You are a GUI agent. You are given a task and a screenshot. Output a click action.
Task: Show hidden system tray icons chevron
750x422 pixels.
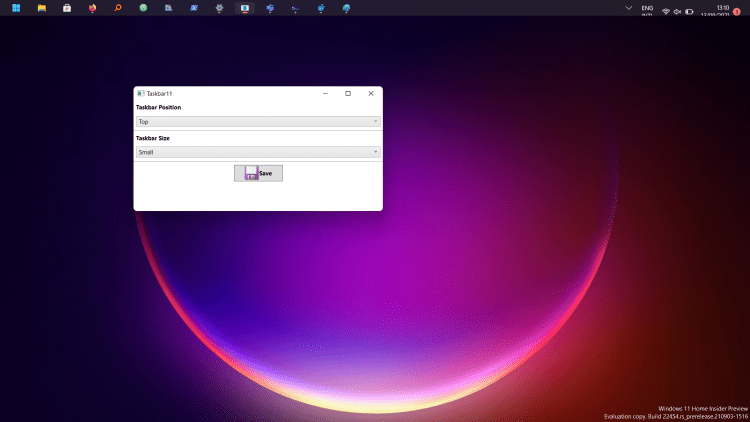(x=628, y=8)
